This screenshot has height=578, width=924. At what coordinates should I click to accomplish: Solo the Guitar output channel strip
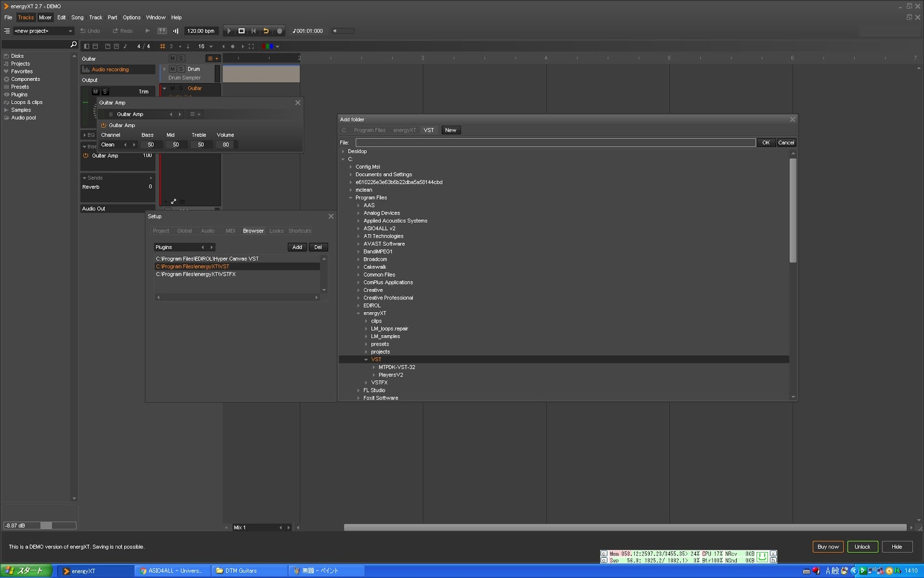click(x=105, y=91)
